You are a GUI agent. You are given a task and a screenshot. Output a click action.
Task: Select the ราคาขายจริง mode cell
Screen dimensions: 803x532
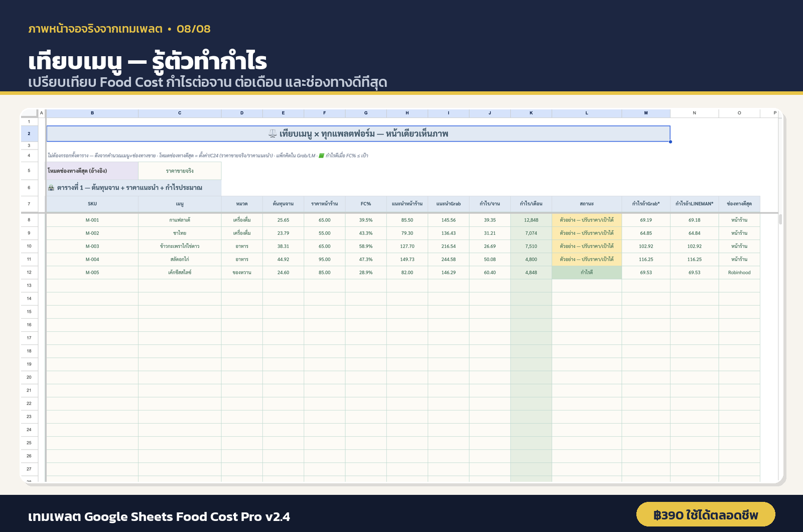pyautogui.click(x=180, y=171)
